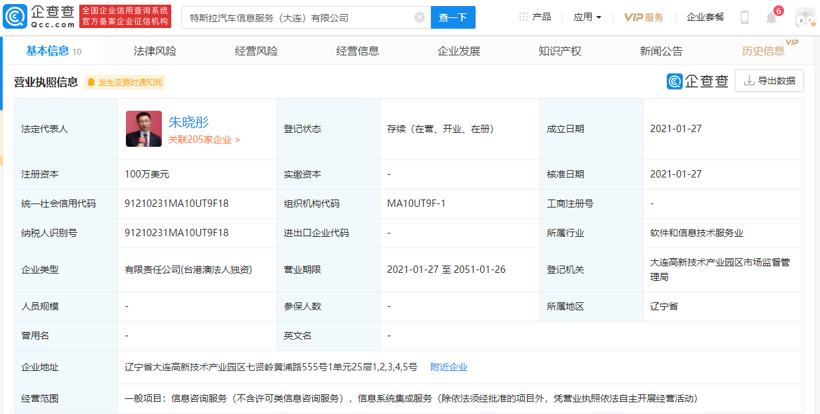The height and width of the screenshot is (414, 820).
Task: Switch to the 经营信息 tab
Action: coord(357,51)
